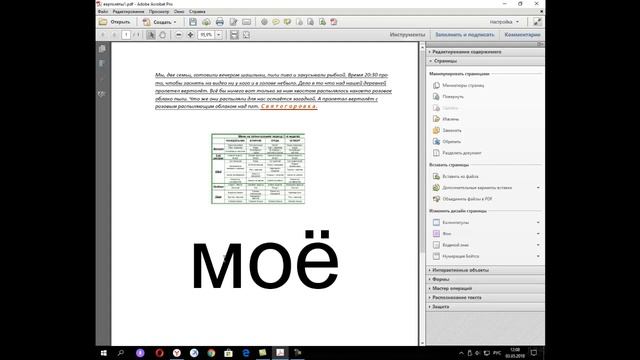
Task: Toggle read mode with the expand icon
Action: 537,22
